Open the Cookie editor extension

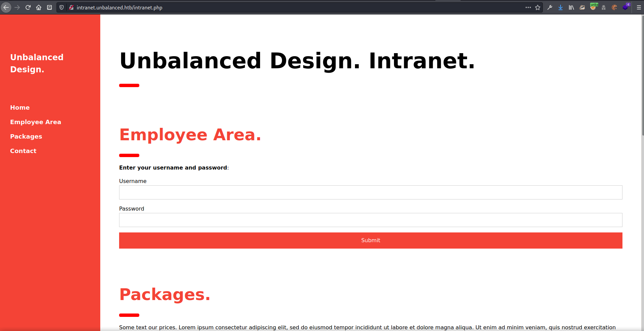click(x=614, y=7)
